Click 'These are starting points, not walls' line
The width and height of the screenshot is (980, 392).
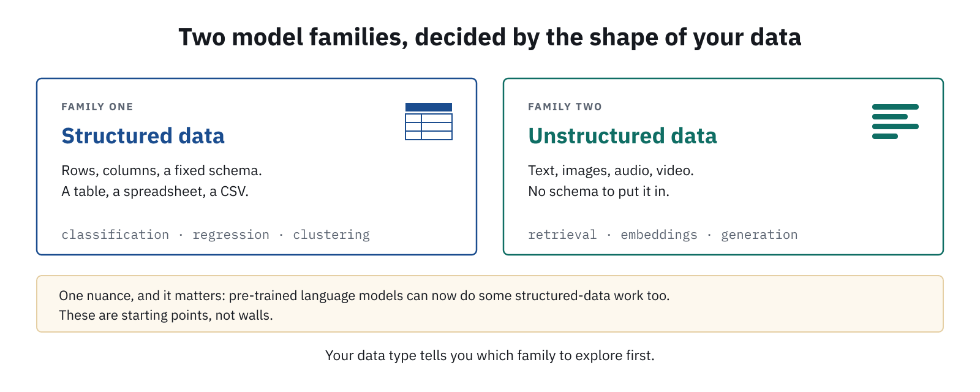(166, 315)
